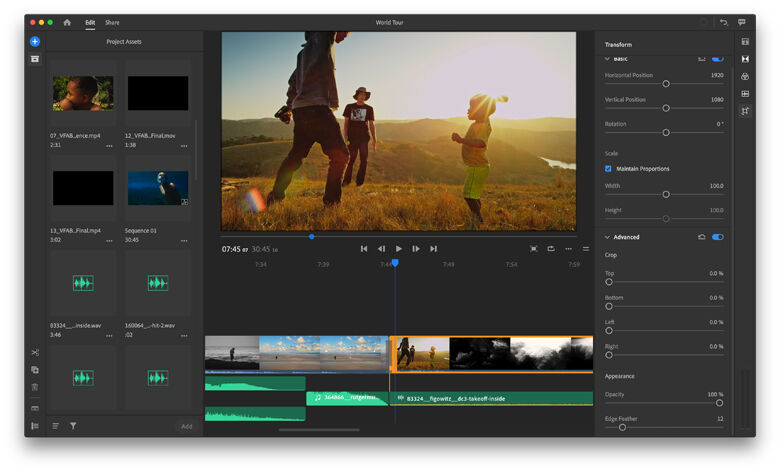Click the Crop Right slider handle

point(609,355)
